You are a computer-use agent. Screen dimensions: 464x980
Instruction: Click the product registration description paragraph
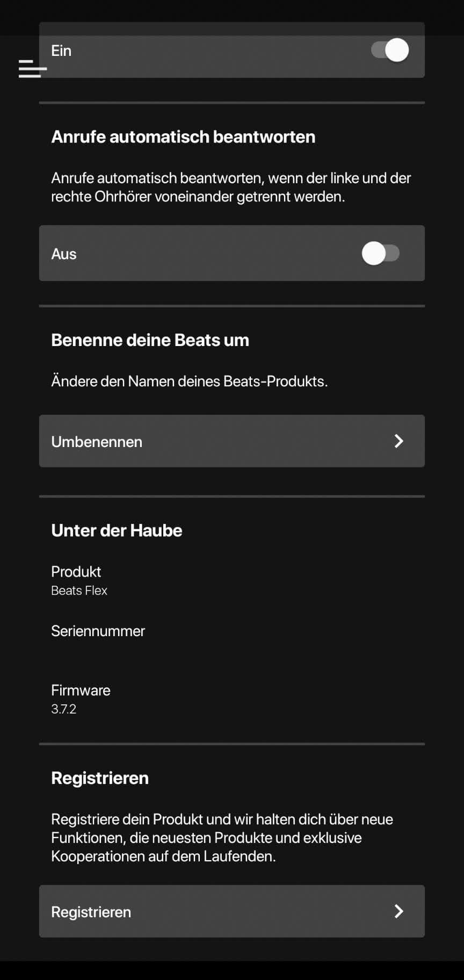tap(222, 838)
